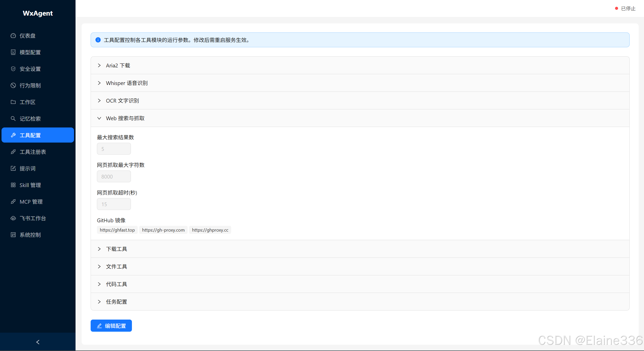The height and width of the screenshot is (351, 644).
Task: Click the plug icon beside 工具注册表
Action: (13, 152)
